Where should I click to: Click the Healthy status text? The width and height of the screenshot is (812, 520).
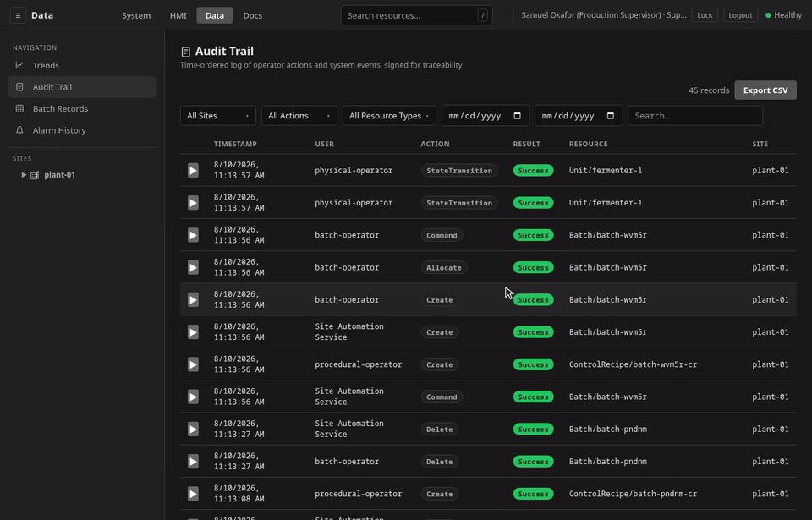787,15
